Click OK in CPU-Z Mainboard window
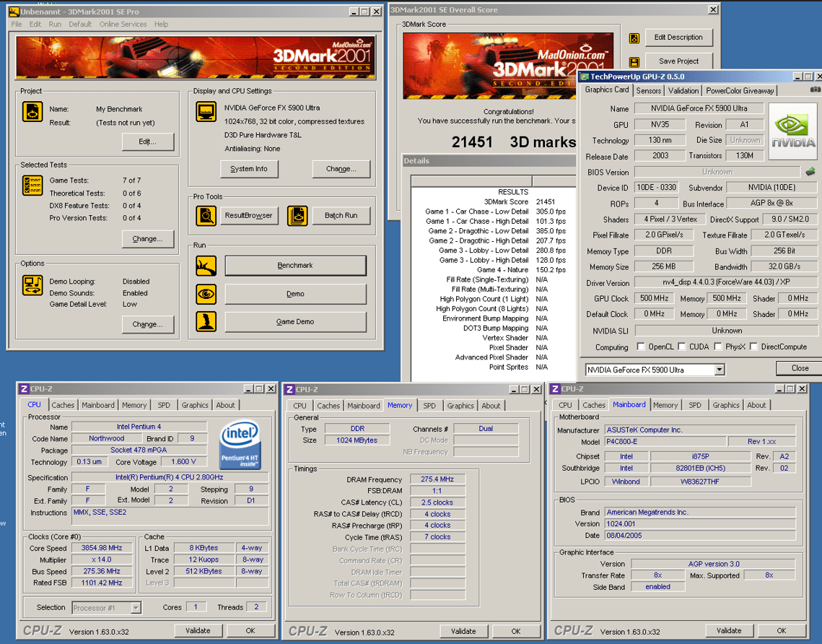This screenshot has height=644, width=822. [781, 631]
